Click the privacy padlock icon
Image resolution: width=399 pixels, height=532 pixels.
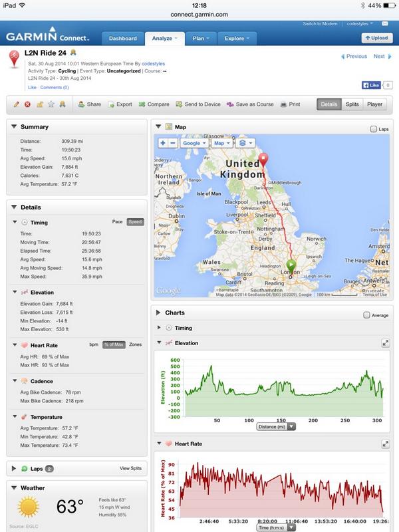click(x=40, y=104)
